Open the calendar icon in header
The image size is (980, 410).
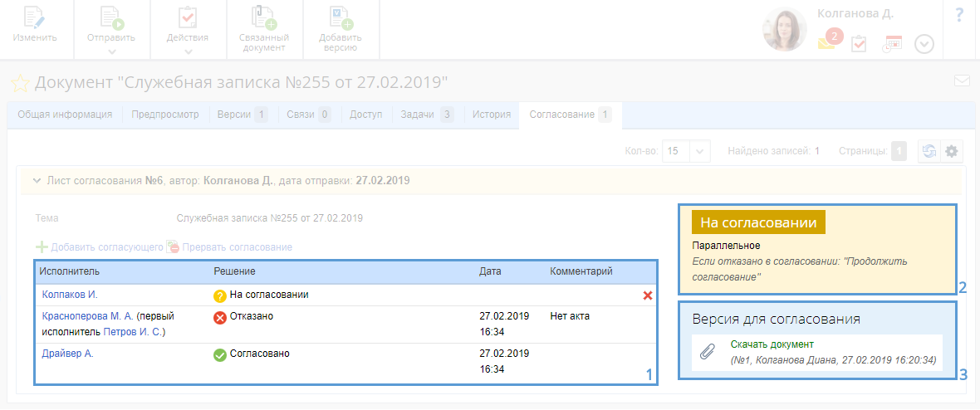coord(892,44)
